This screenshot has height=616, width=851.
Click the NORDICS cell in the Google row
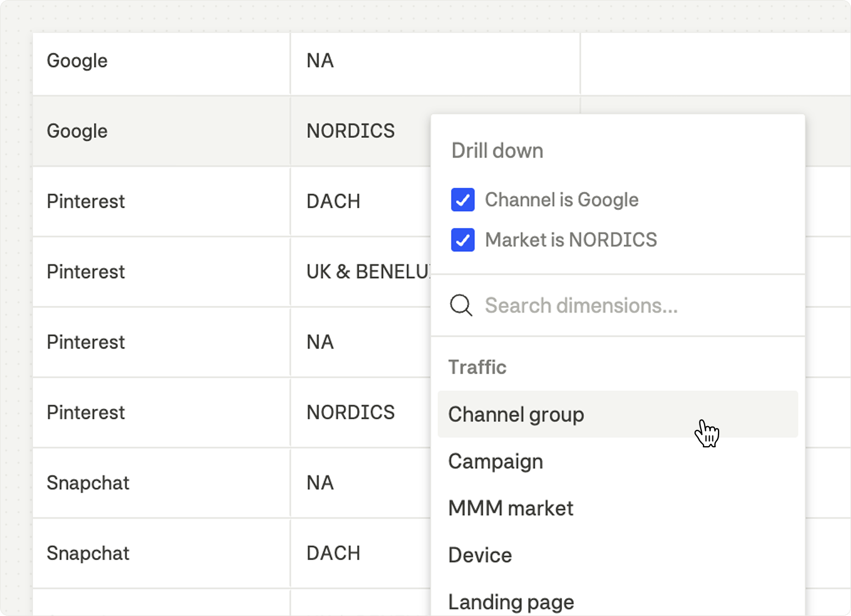pos(350,131)
